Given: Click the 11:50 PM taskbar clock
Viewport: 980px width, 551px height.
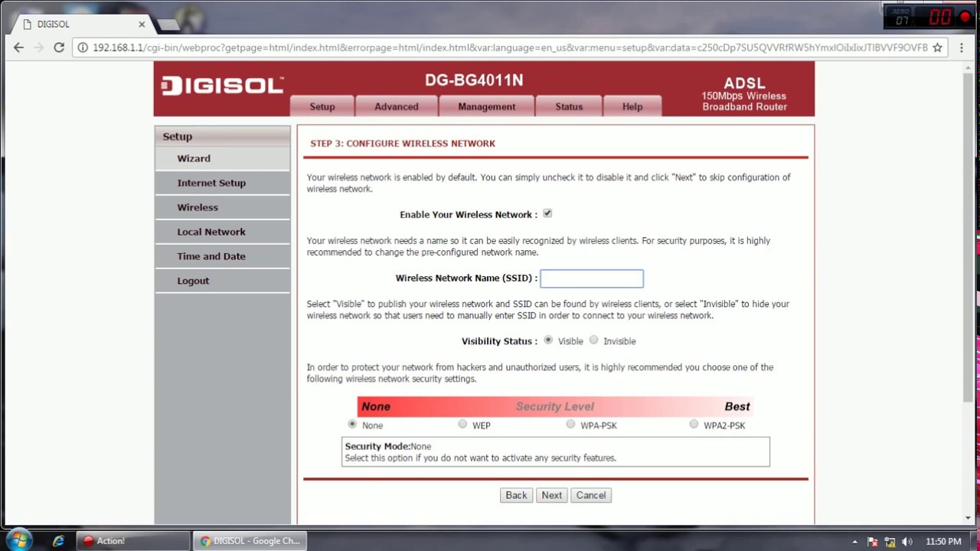Looking at the screenshot, I should click(943, 542).
